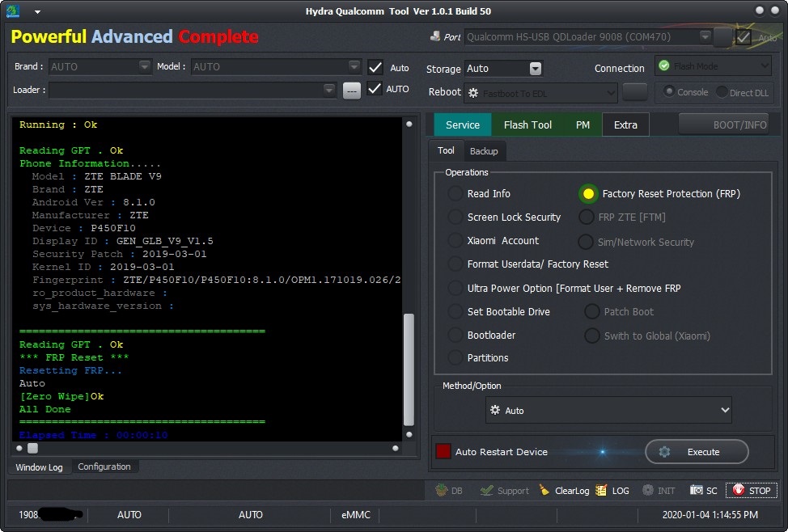Image resolution: width=788 pixels, height=532 pixels.
Task: Click the Execute button
Action: coord(697,452)
